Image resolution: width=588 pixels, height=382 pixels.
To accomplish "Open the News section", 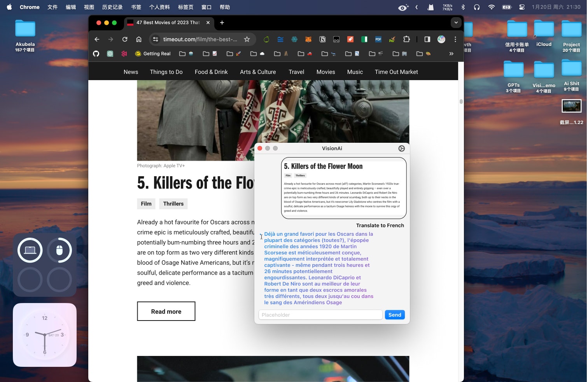I will pyautogui.click(x=131, y=72).
